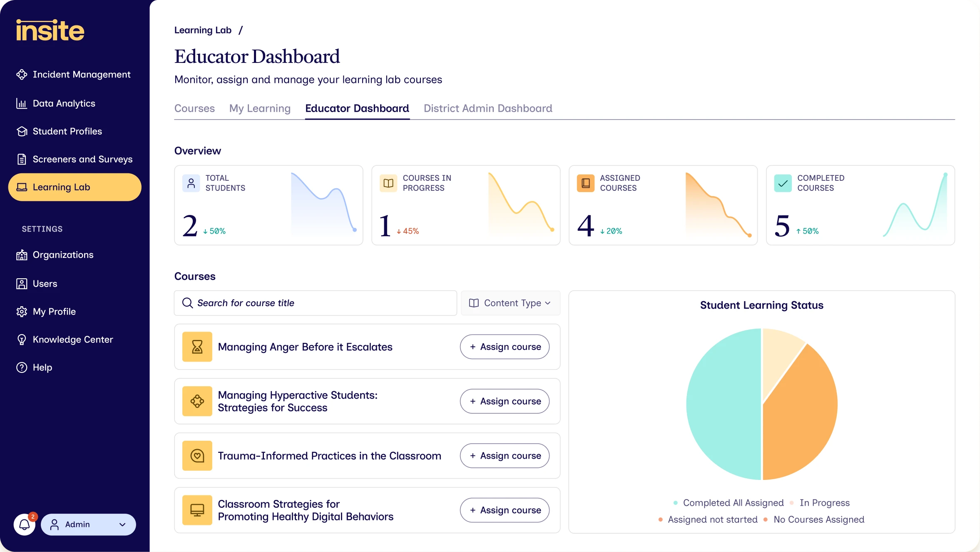
Task: Select the Educator Dashboard tab
Action: pyautogui.click(x=357, y=108)
